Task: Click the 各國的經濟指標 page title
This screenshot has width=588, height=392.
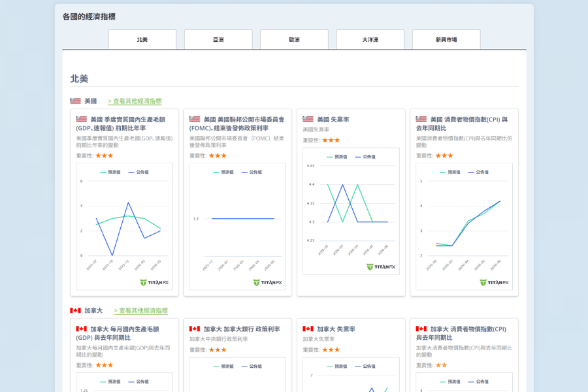Action: pos(89,16)
